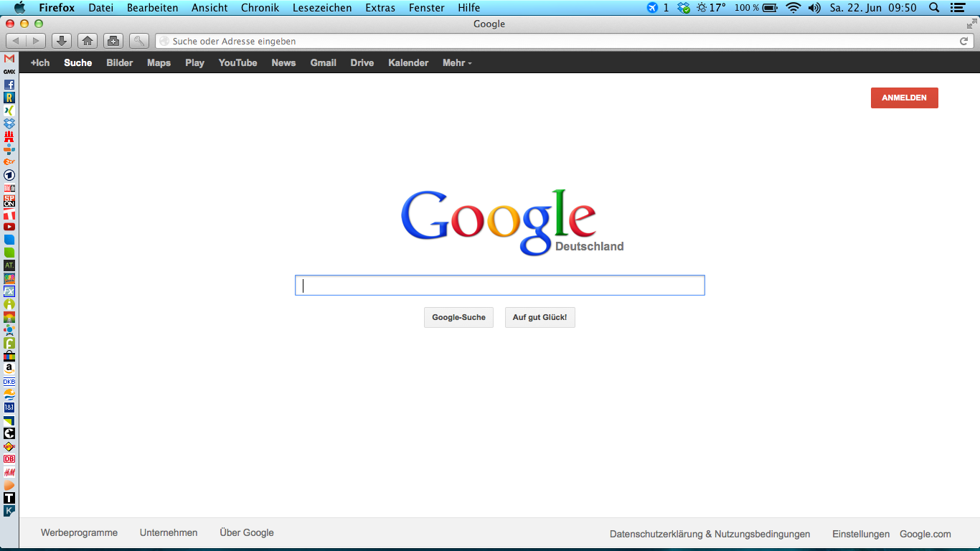Open Notification Center list icon in the menu bar
Viewport: 980px width, 551px height.
click(957, 8)
